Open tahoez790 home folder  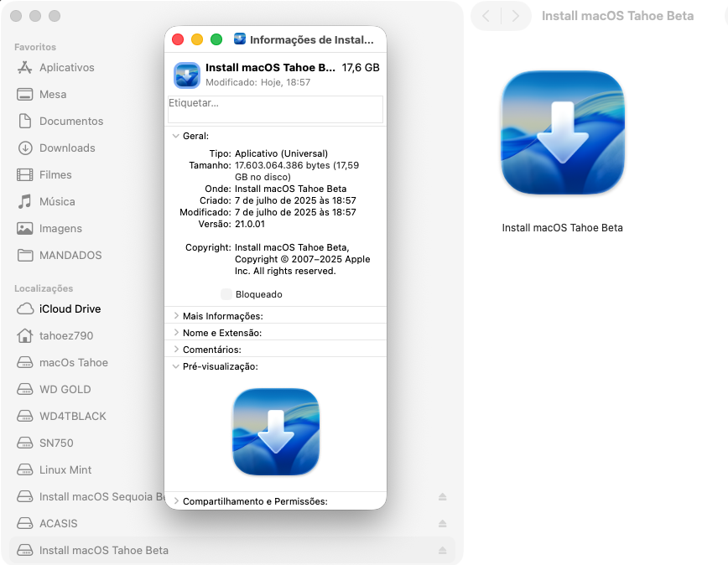[x=55, y=336]
